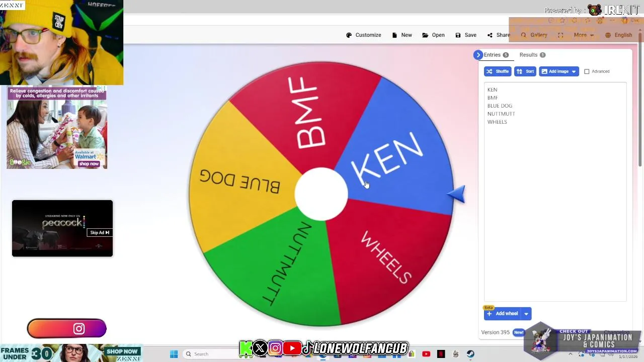
Task: Switch to the Entries tab
Action: (x=496, y=55)
